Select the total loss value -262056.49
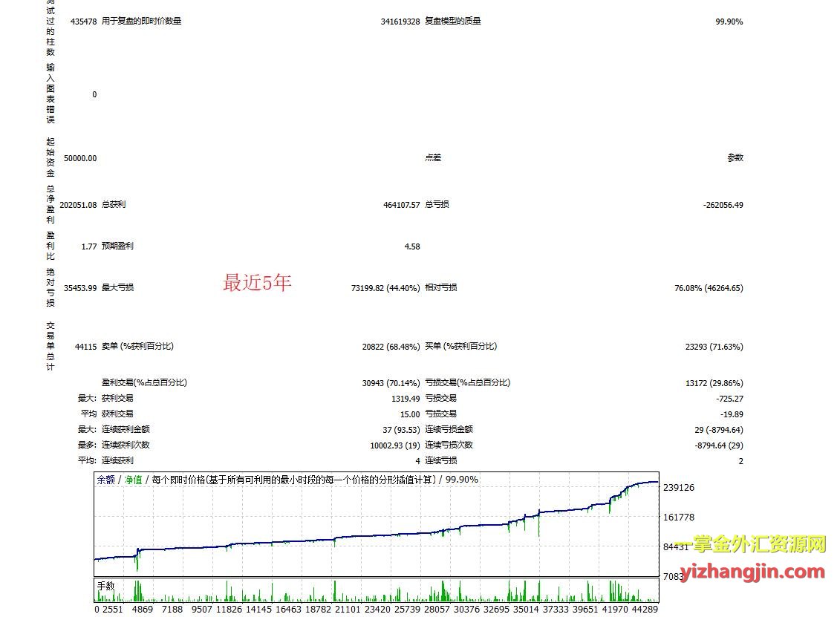 (722, 205)
